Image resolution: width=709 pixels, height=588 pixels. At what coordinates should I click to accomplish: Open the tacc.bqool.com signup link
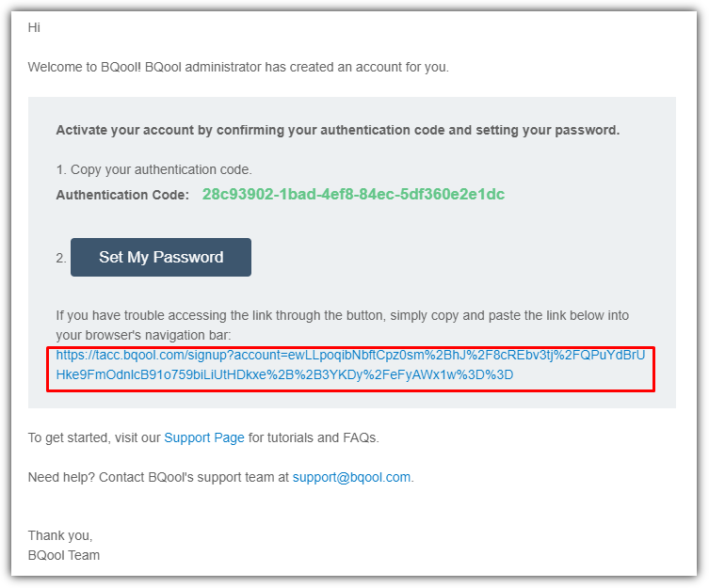tap(350, 365)
